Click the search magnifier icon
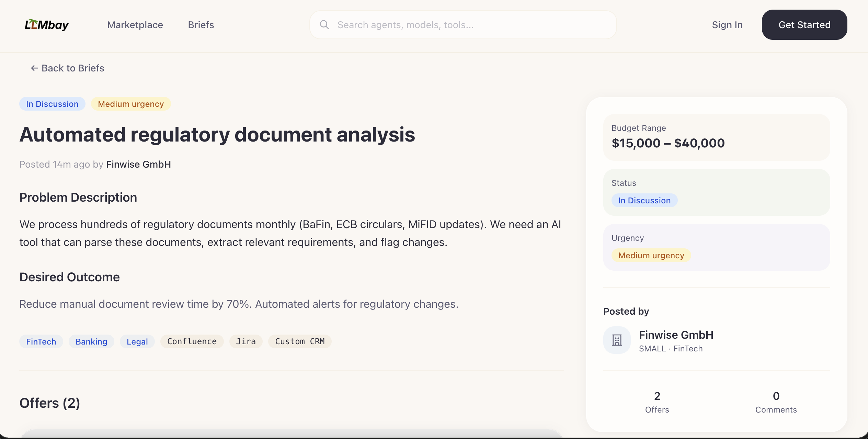 click(325, 24)
